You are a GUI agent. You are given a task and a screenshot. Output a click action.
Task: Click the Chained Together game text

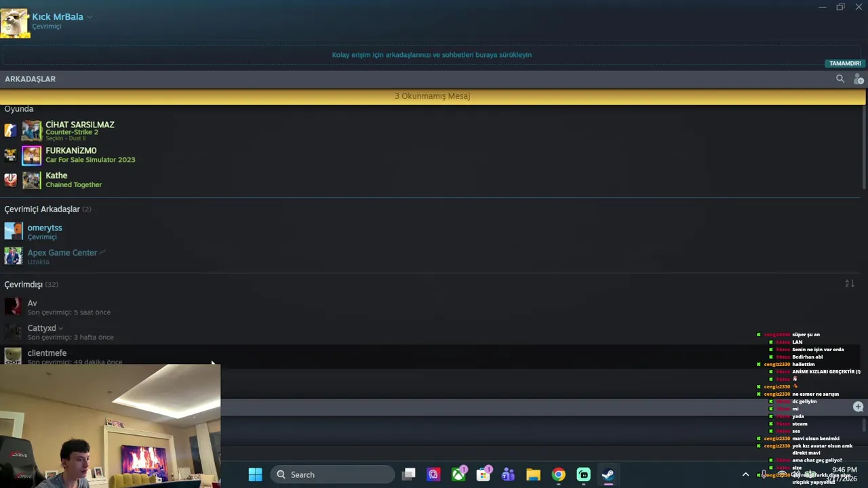[74, 185]
